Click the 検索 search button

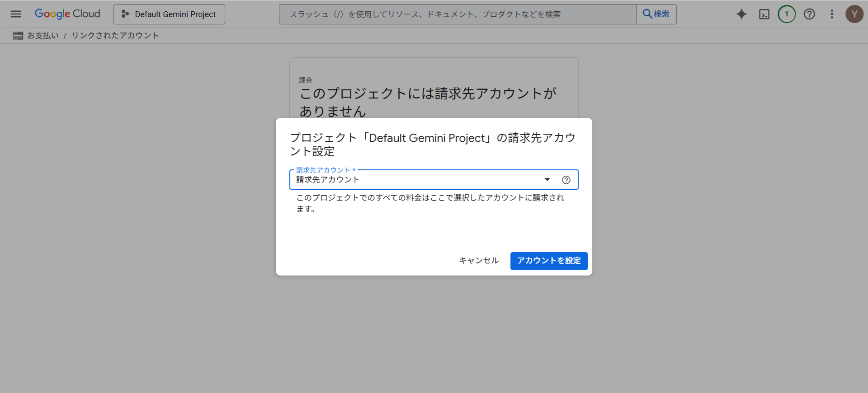coord(656,14)
